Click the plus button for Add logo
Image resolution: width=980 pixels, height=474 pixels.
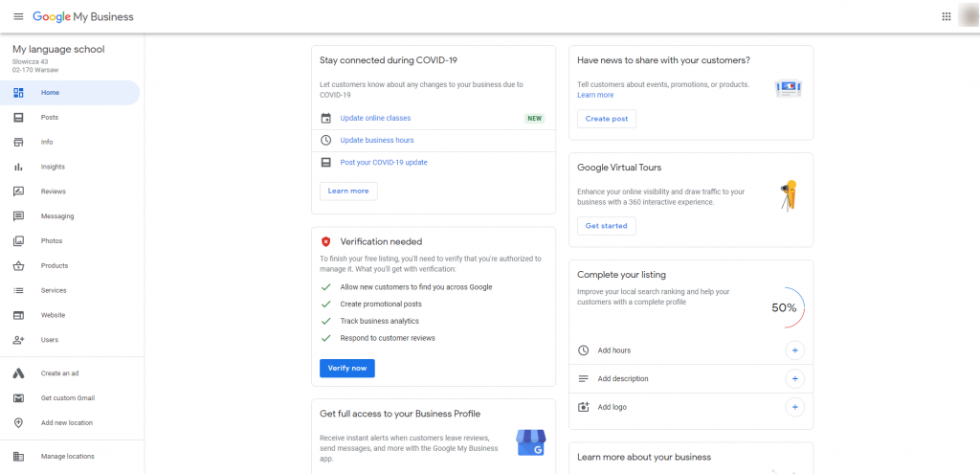(795, 407)
